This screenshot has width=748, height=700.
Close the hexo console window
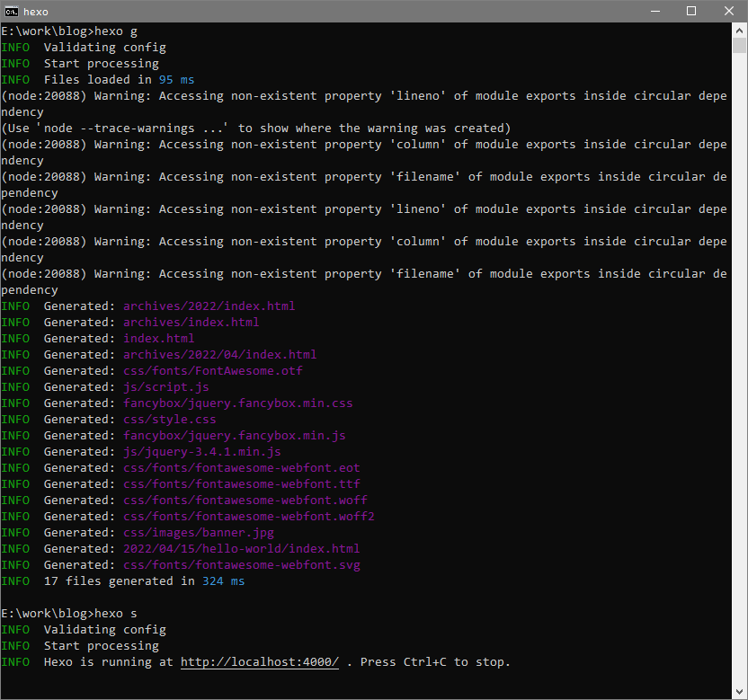[x=726, y=11]
